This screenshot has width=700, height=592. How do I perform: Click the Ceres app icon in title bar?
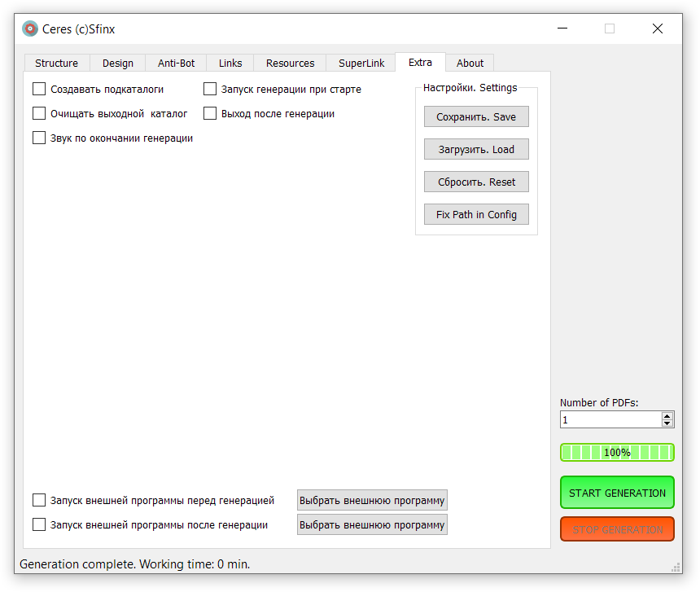(x=30, y=29)
